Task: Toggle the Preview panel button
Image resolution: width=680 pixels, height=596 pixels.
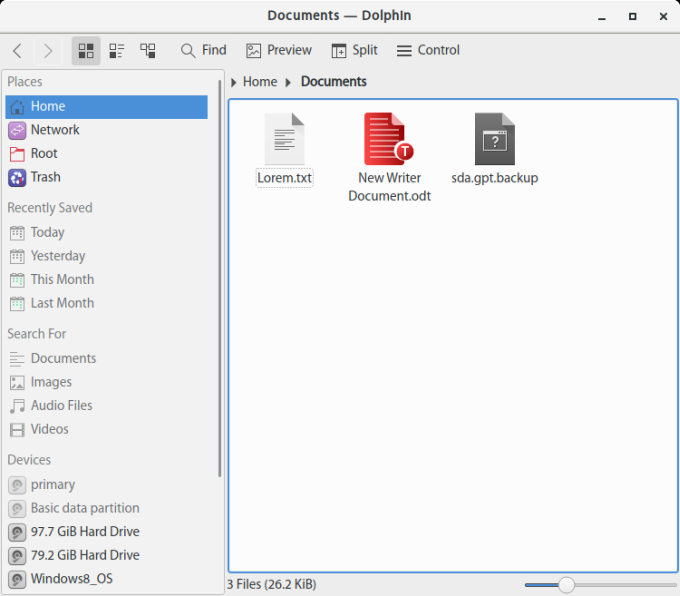Action: (279, 51)
